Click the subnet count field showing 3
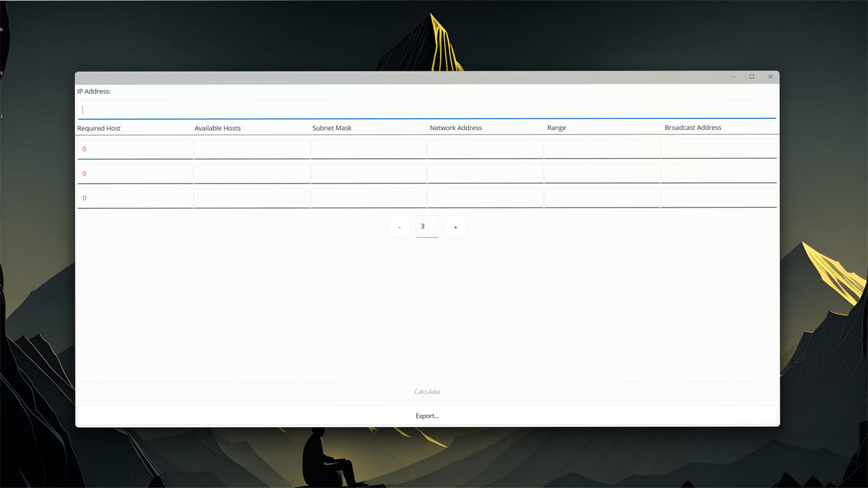Screen dimensions: 868x488 click(x=427, y=226)
